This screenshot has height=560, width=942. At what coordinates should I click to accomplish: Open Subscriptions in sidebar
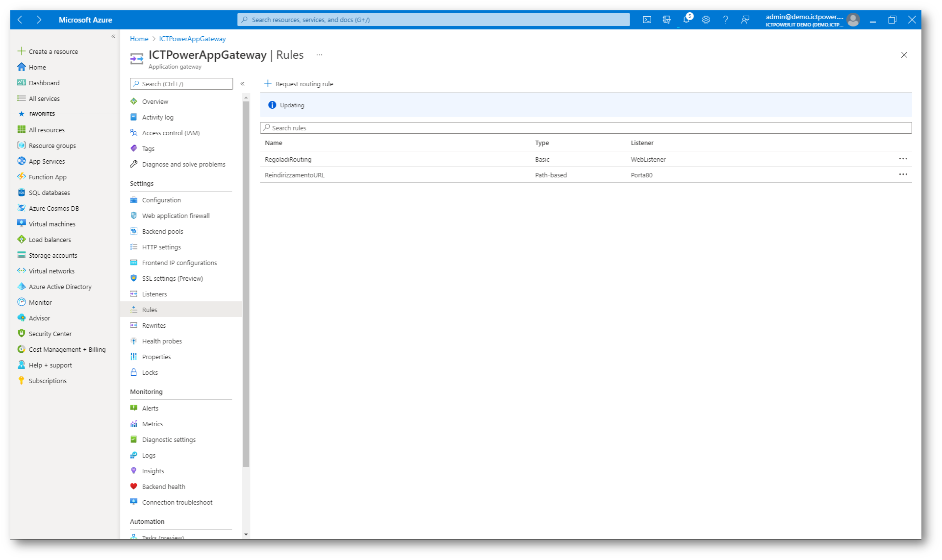(x=42, y=381)
